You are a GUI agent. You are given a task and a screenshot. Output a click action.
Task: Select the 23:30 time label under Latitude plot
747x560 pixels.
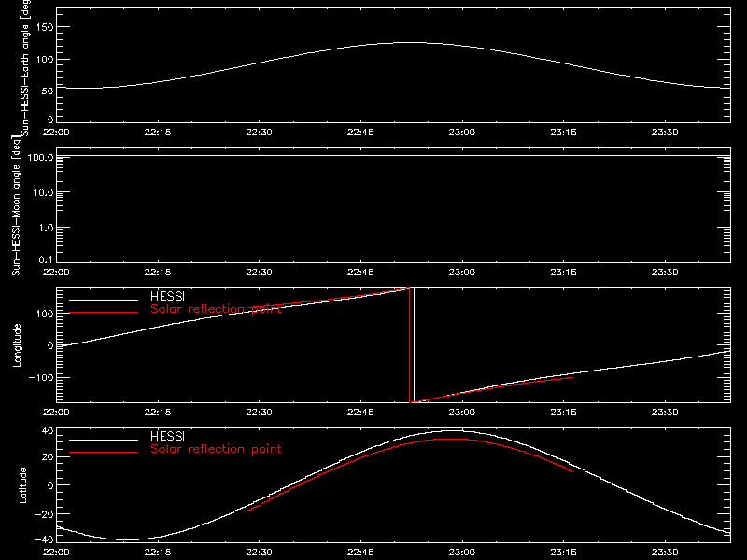(x=665, y=552)
